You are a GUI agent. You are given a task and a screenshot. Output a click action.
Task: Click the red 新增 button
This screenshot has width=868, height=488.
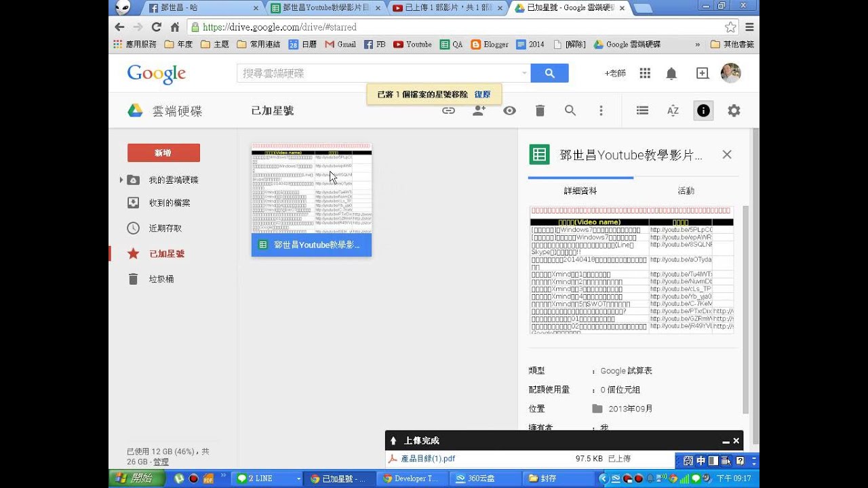(163, 152)
